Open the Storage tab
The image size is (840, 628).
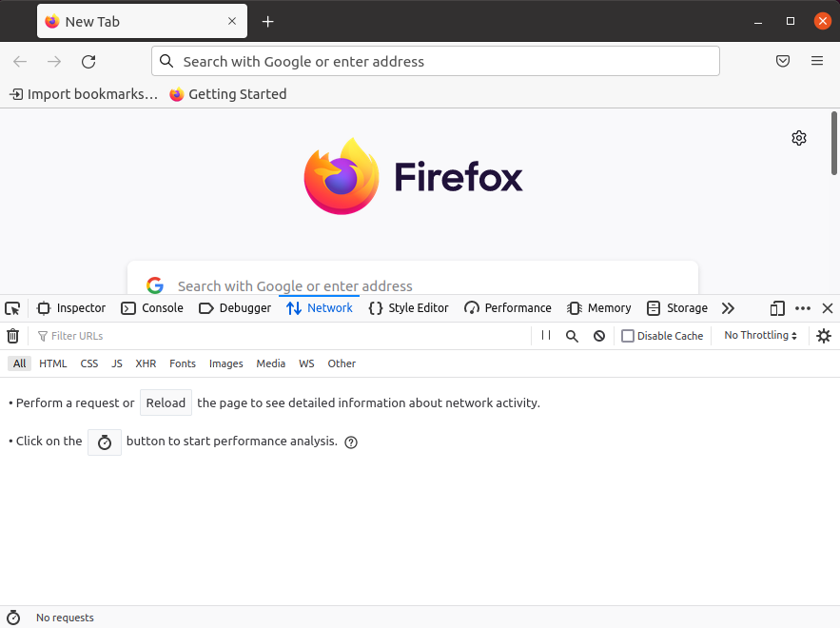click(x=677, y=308)
